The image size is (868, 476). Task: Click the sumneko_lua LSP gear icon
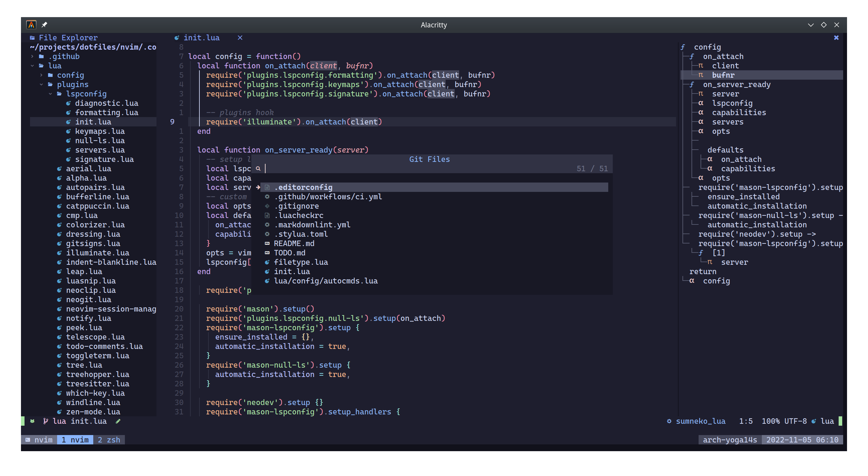tap(669, 421)
